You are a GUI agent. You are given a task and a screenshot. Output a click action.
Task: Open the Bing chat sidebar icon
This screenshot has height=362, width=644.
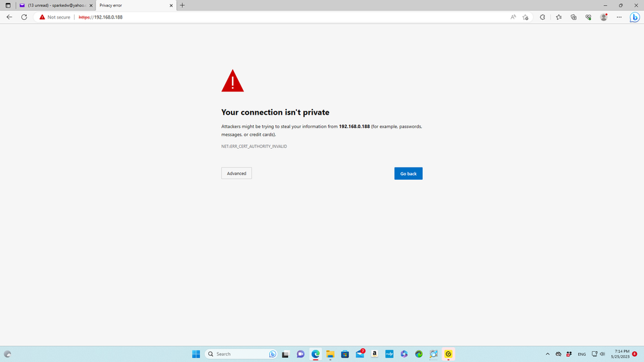click(x=634, y=17)
